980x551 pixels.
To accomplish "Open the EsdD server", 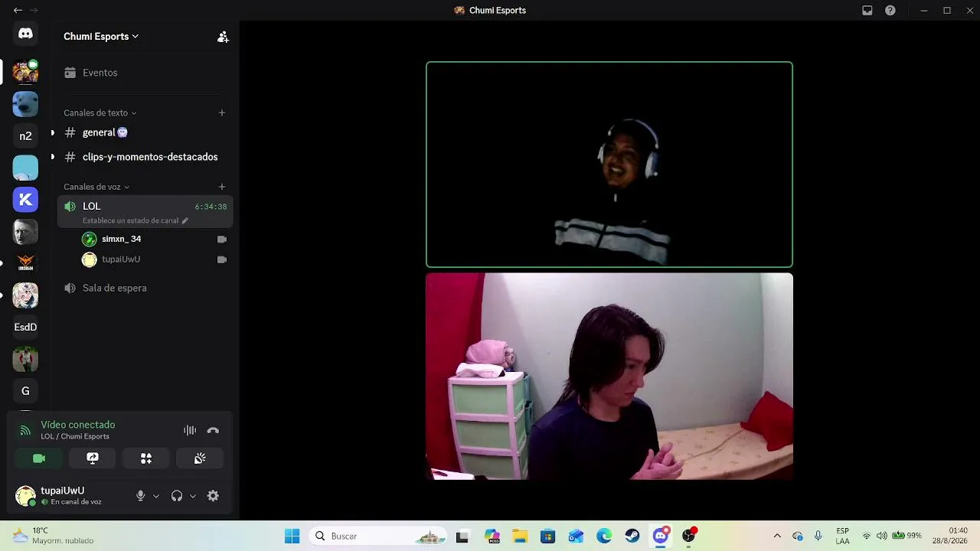I will 25,327.
